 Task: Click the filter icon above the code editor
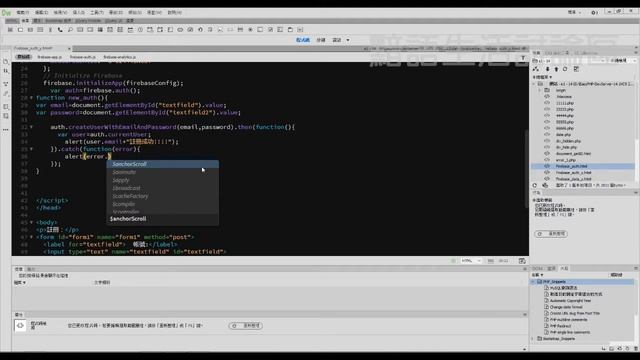(x=523, y=58)
